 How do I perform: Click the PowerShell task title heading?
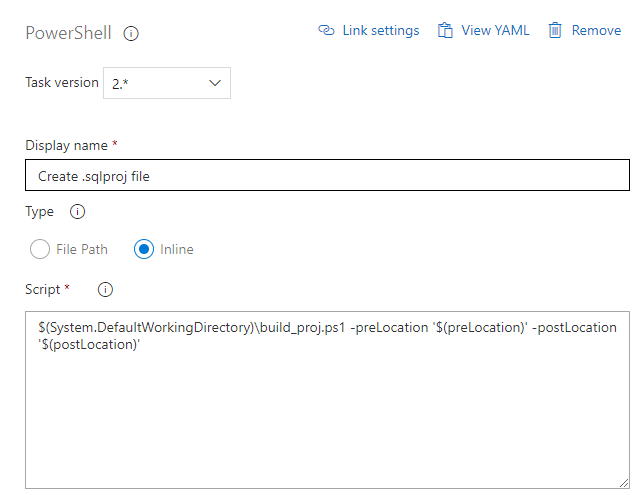68,33
